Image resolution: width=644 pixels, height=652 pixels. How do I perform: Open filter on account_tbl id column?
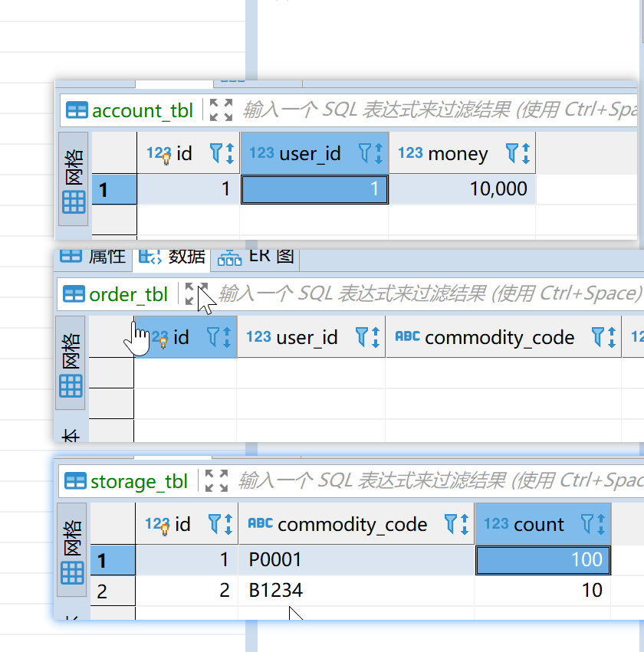(216, 153)
